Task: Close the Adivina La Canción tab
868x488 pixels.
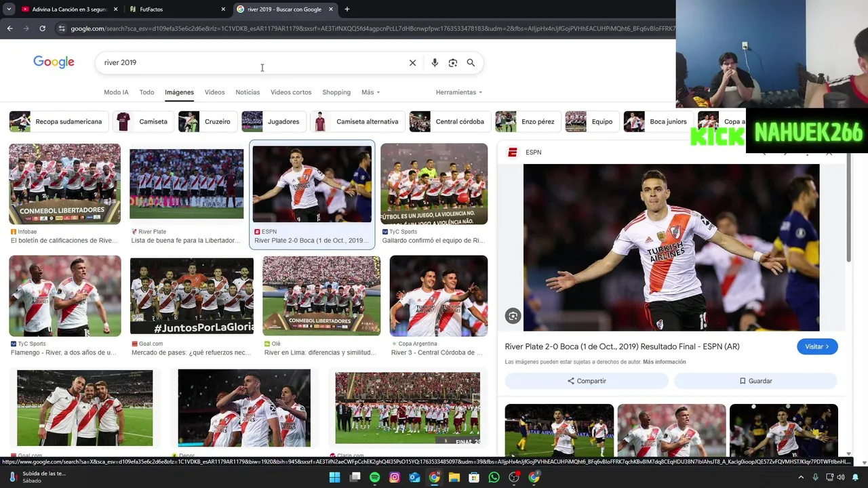Action: coord(115,9)
